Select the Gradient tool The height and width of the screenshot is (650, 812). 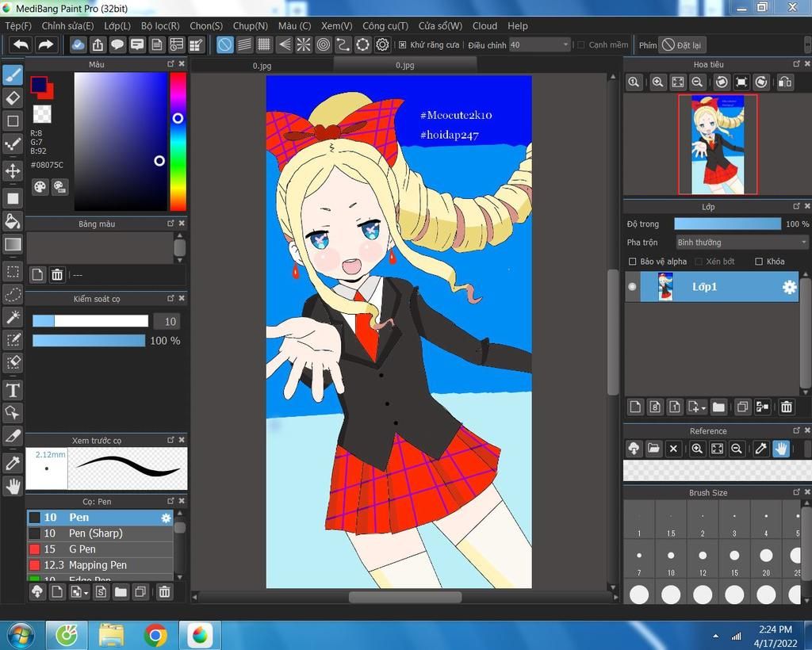pos(13,244)
